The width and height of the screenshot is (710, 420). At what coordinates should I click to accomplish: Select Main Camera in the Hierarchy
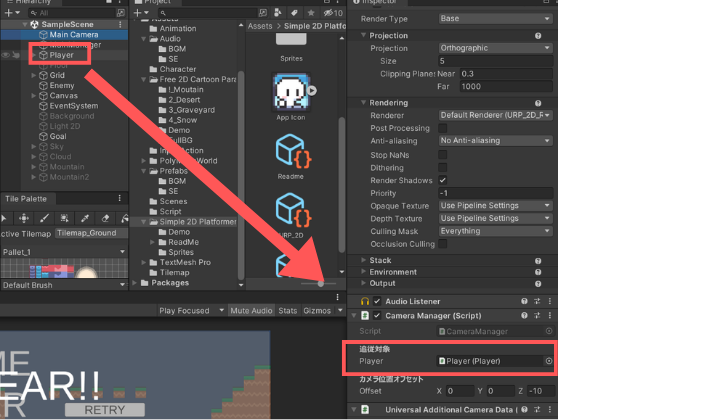click(x=70, y=34)
